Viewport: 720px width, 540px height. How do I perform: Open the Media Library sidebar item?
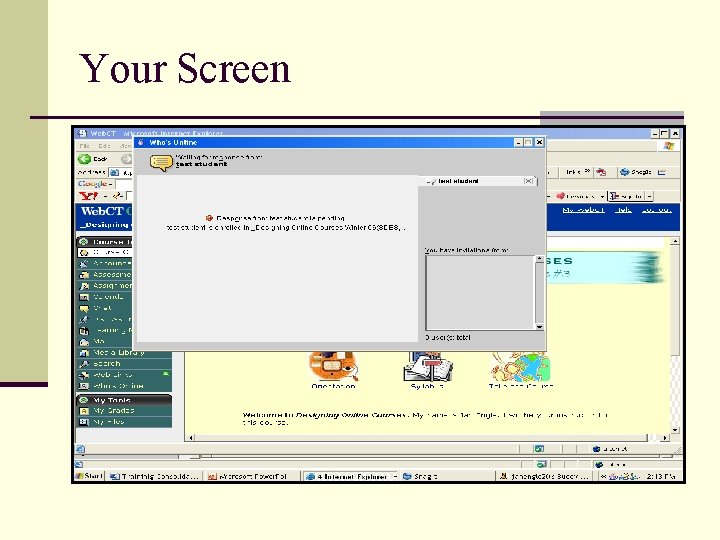118,353
